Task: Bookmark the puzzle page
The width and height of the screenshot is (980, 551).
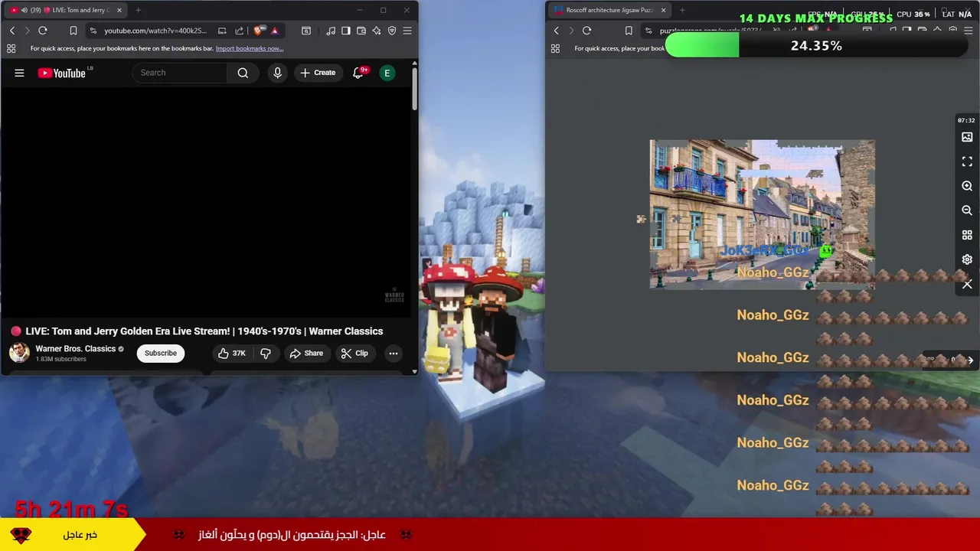Action: (629, 31)
